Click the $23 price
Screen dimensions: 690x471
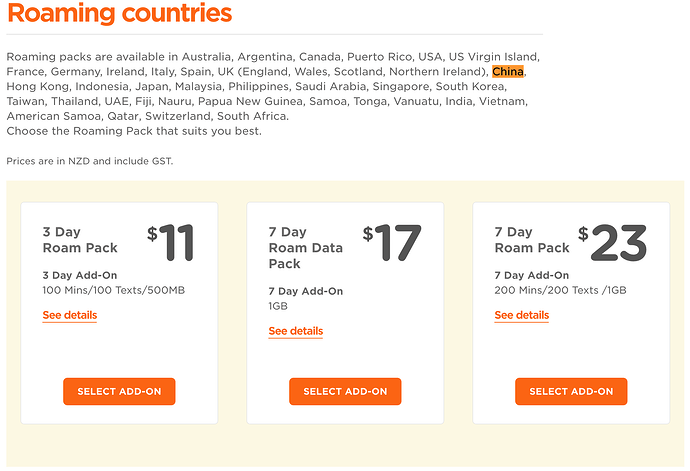click(x=613, y=242)
